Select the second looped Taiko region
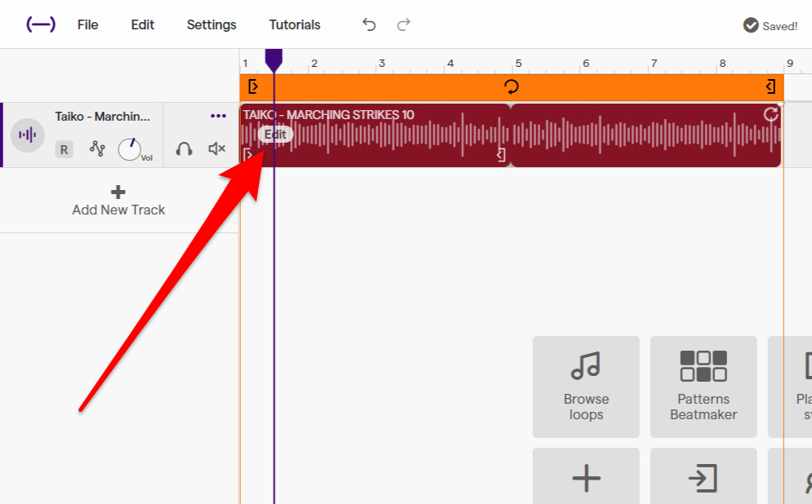This screenshot has width=812, height=504. pyautogui.click(x=646, y=135)
